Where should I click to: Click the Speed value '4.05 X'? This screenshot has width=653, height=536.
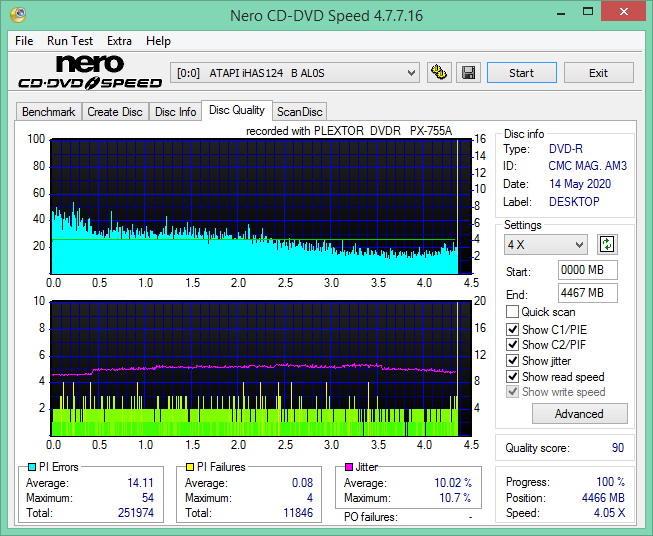[x=609, y=513]
